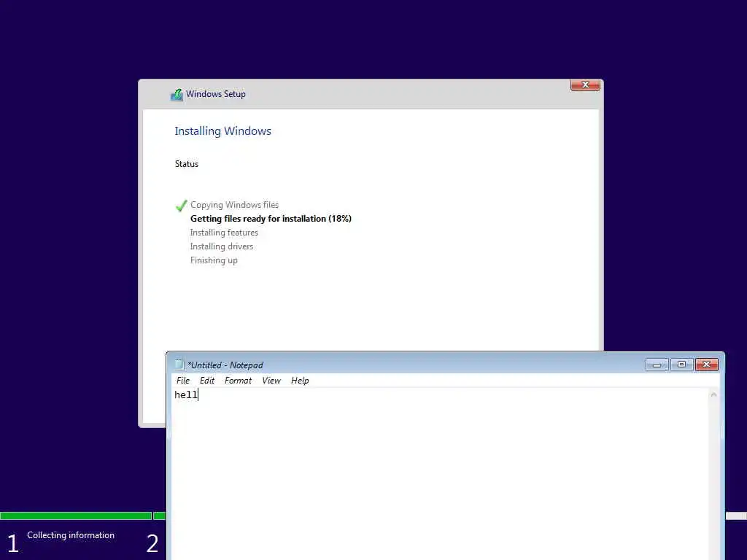Click the 'Status' label in Windows Setup
This screenshot has width=747, height=560.
tap(186, 164)
